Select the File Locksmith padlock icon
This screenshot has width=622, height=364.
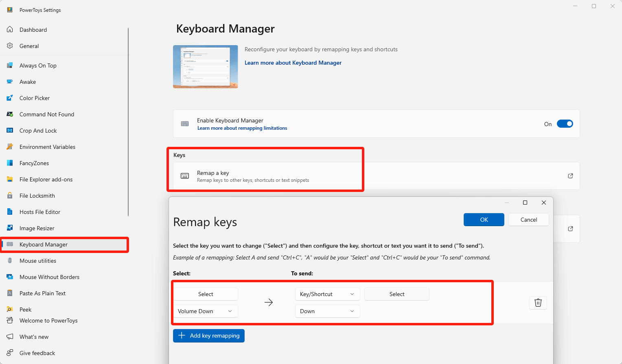tap(10, 196)
